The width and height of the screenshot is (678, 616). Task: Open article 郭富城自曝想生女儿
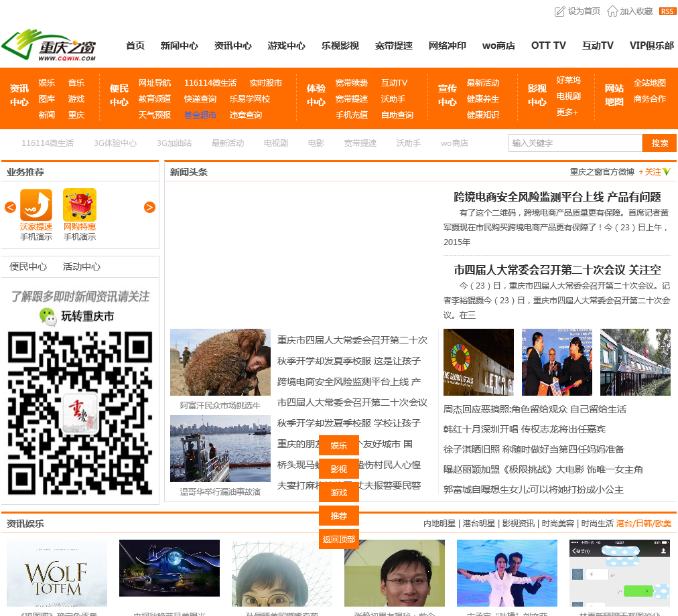[x=533, y=489]
